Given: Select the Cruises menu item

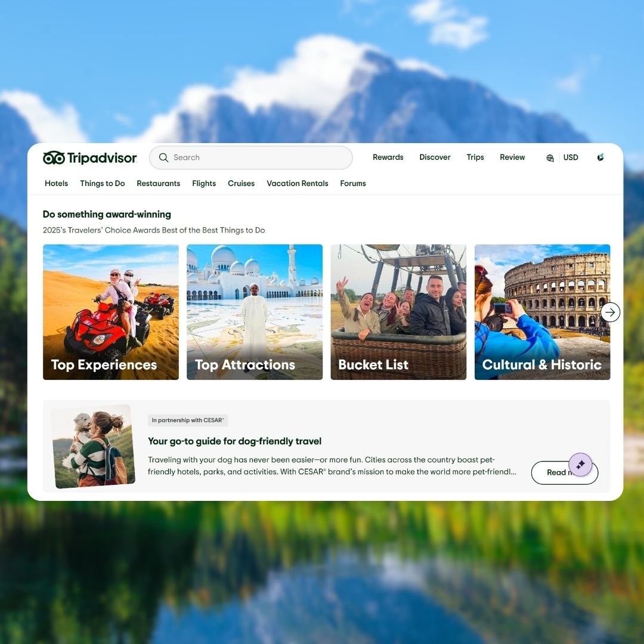Looking at the screenshot, I should click(241, 184).
